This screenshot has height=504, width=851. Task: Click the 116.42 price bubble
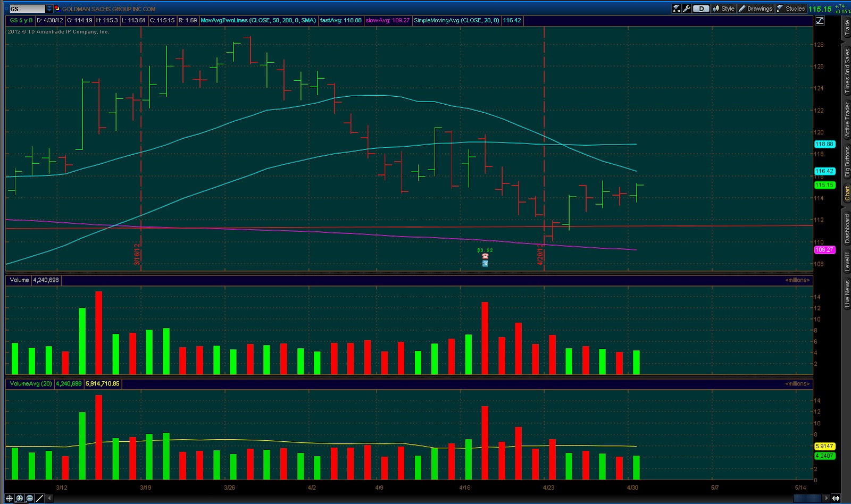(x=824, y=171)
